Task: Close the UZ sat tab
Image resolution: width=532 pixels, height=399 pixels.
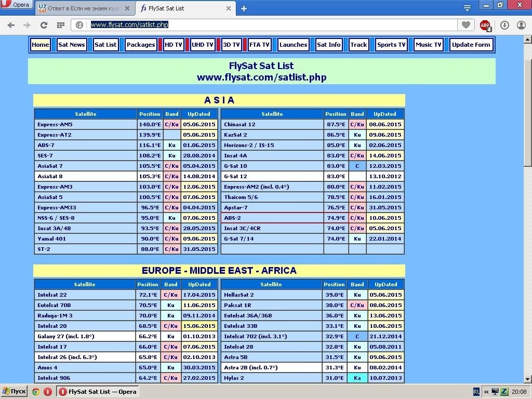Action: pyautogui.click(x=127, y=8)
